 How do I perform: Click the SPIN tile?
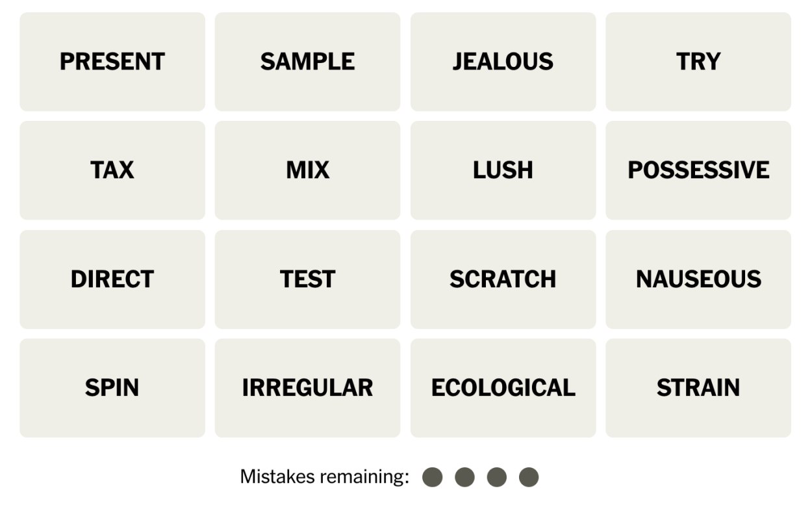click(112, 388)
